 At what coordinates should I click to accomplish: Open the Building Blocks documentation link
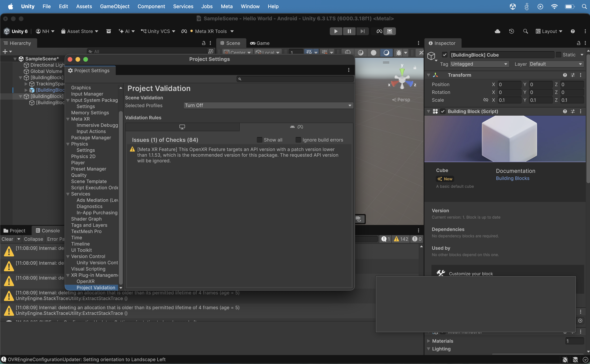tap(512, 178)
